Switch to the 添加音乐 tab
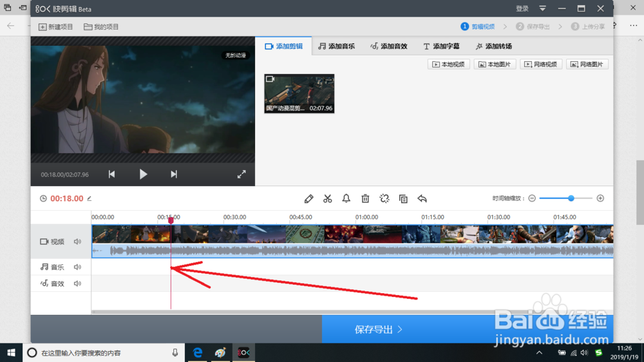644x362 pixels. tap(336, 46)
